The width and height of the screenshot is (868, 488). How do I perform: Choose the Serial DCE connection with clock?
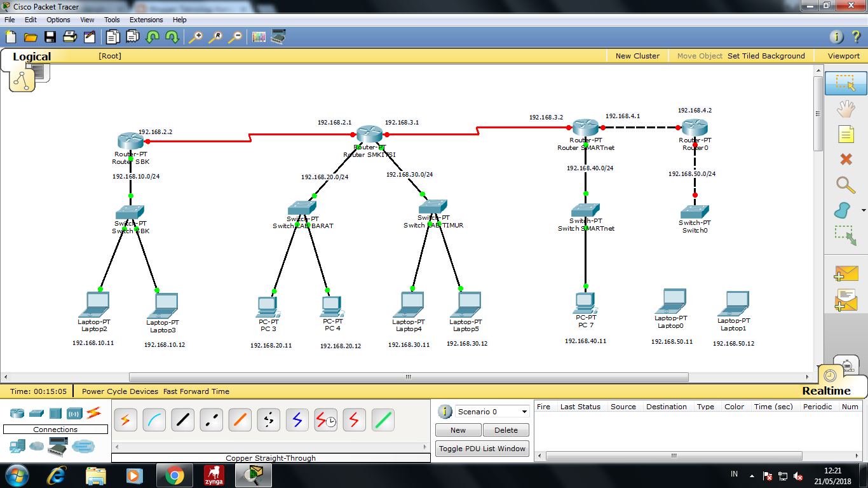click(x=325, y=419)
